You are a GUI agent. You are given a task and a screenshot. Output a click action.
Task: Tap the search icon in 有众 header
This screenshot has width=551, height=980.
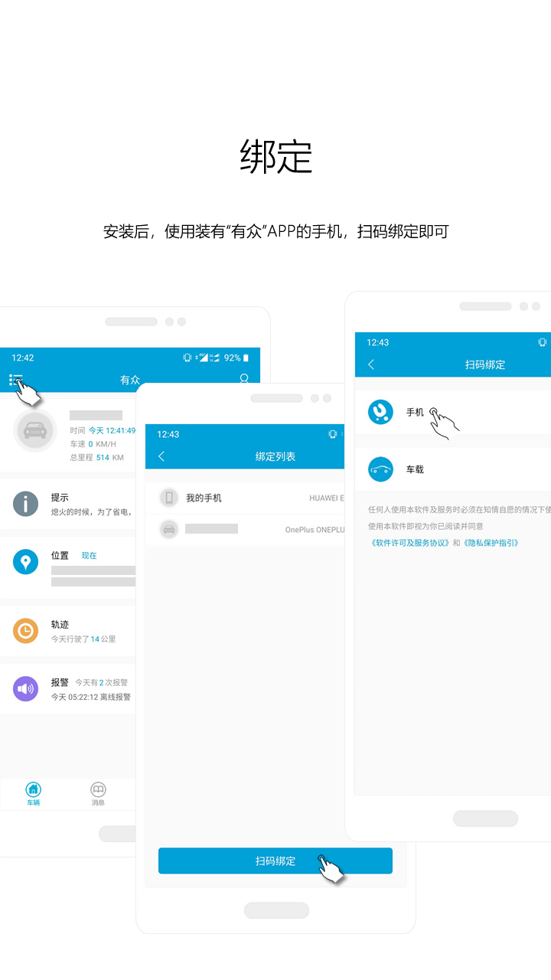[x=245, y=379]
